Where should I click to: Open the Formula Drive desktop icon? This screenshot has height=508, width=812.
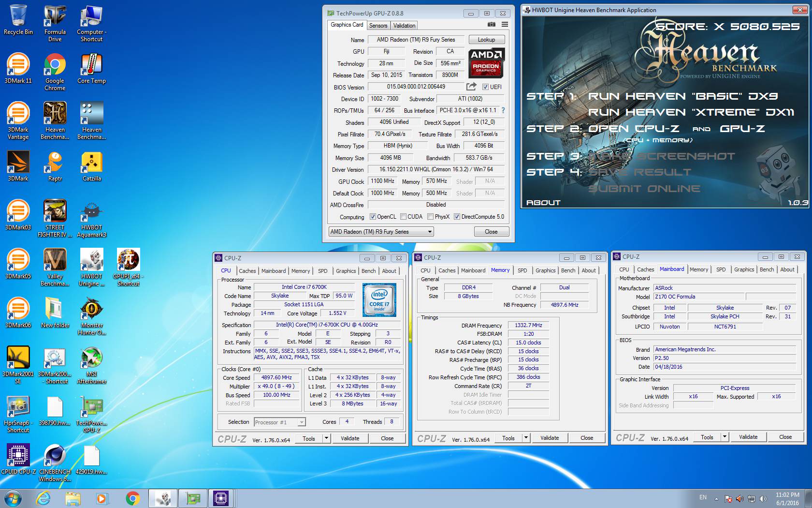tap(55, 23)
